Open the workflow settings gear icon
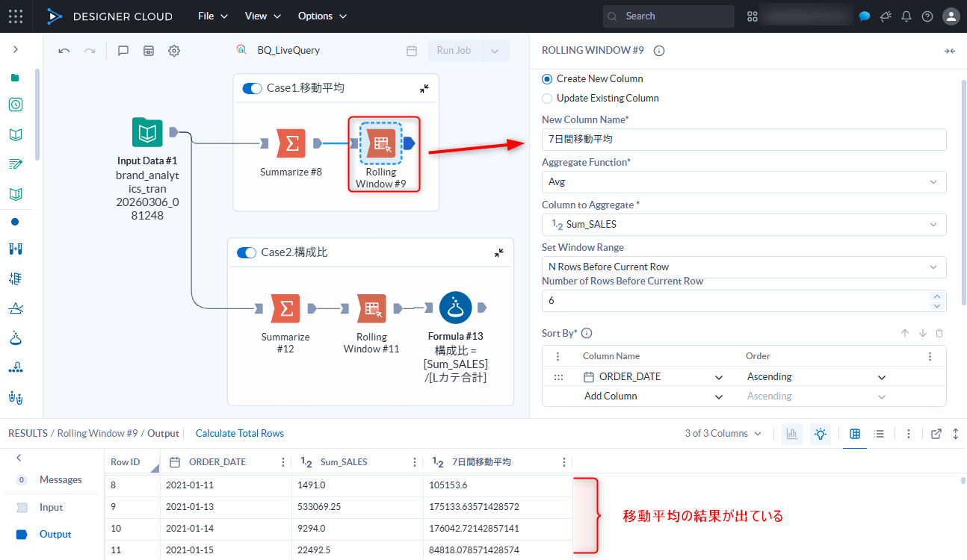This screenshot has height=560, width=967. click(x=174, y=51)
